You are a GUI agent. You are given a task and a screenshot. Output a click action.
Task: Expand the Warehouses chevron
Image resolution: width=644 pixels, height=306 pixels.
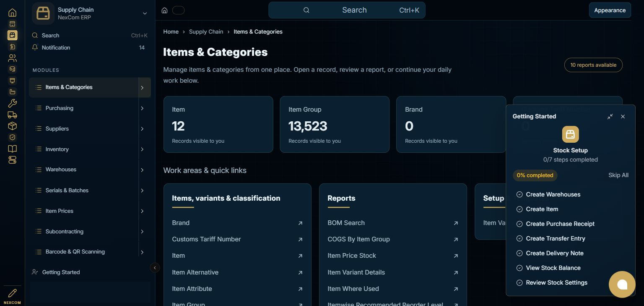click(142, 170)
